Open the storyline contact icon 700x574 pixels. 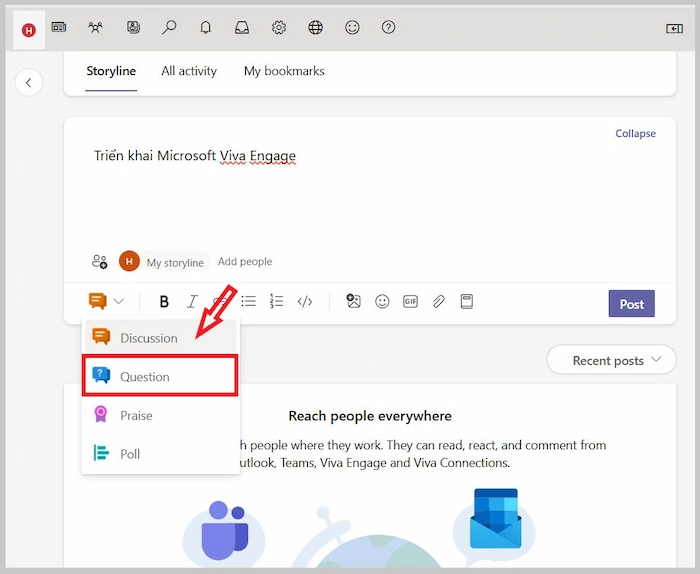tap(133, 28)
